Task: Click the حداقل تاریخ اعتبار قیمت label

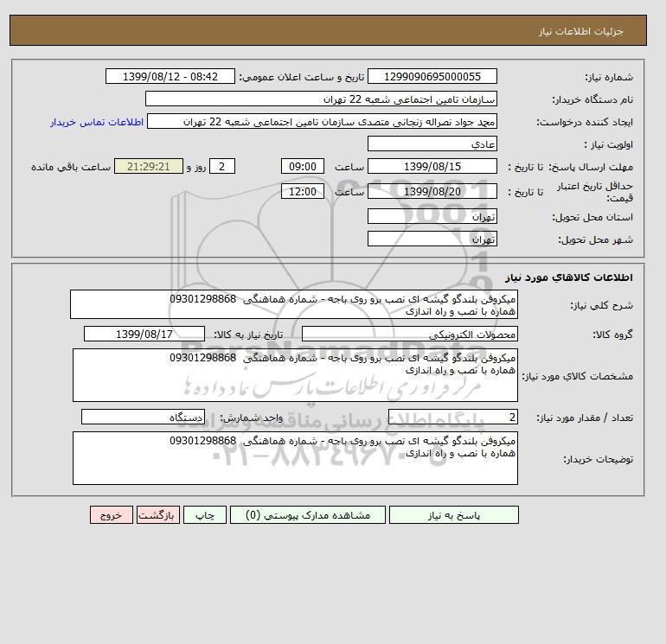Action: point(595,192)
